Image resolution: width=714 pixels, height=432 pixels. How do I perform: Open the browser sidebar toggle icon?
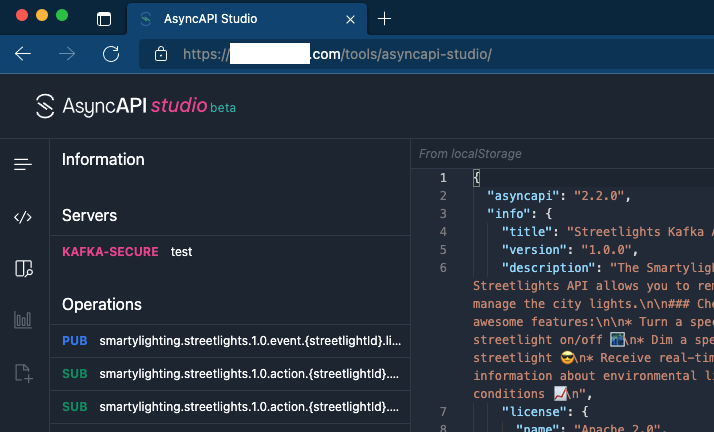tap(104, 19)
